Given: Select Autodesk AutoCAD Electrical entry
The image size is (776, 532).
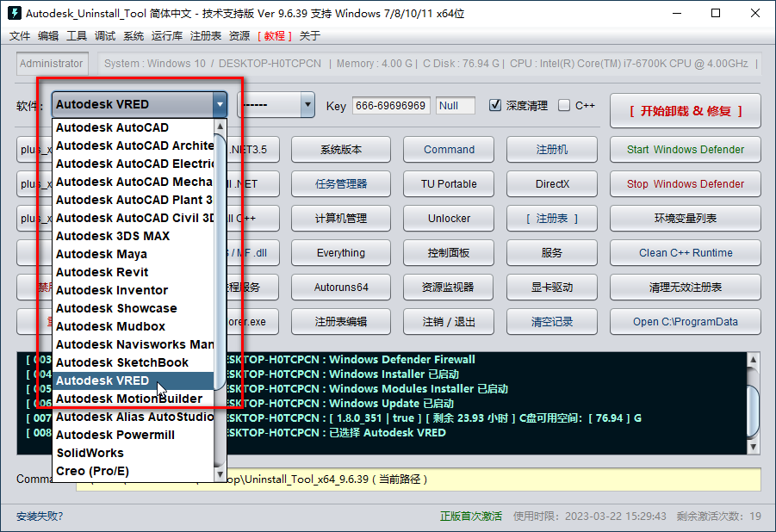Looking at the screenshot, I should (x=133, y=164).
